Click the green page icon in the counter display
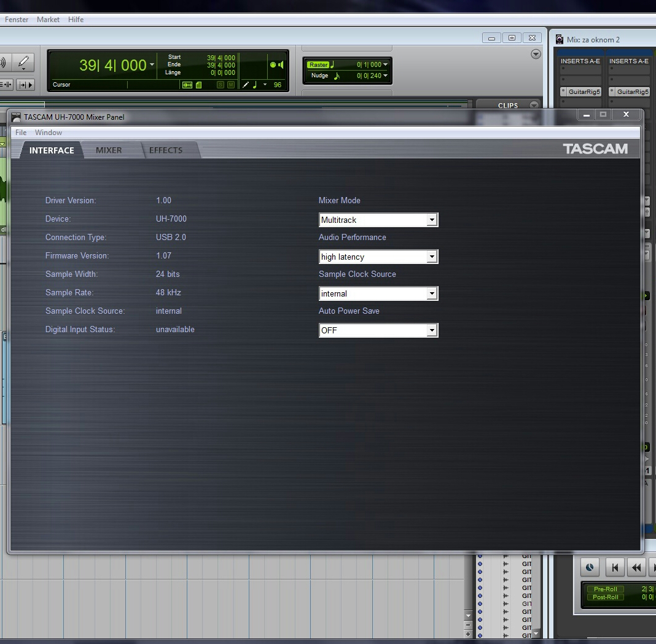656x644 pixels. point(199,85)
